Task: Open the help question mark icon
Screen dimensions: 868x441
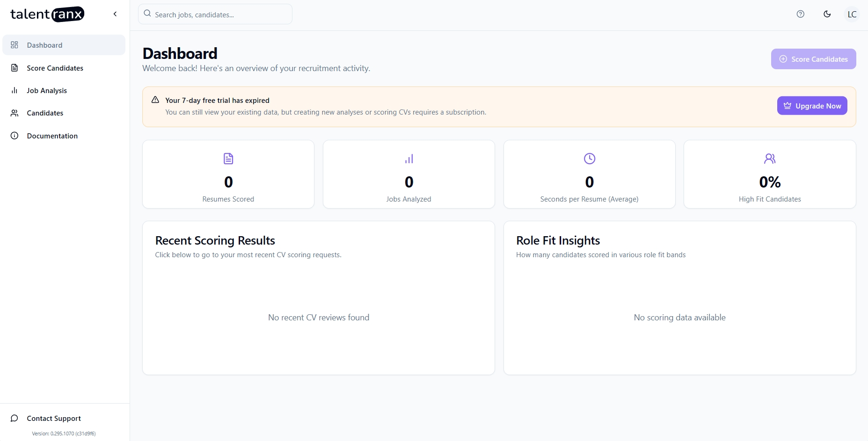Action: pos(800,14)
